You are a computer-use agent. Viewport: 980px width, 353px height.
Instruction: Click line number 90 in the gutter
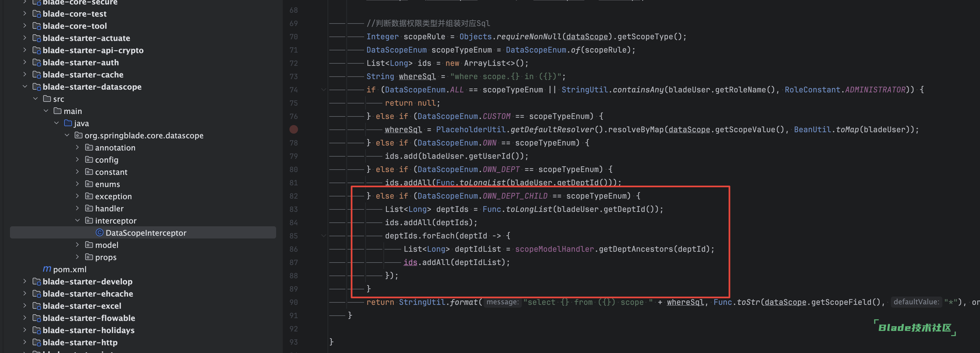pos(293,302)
